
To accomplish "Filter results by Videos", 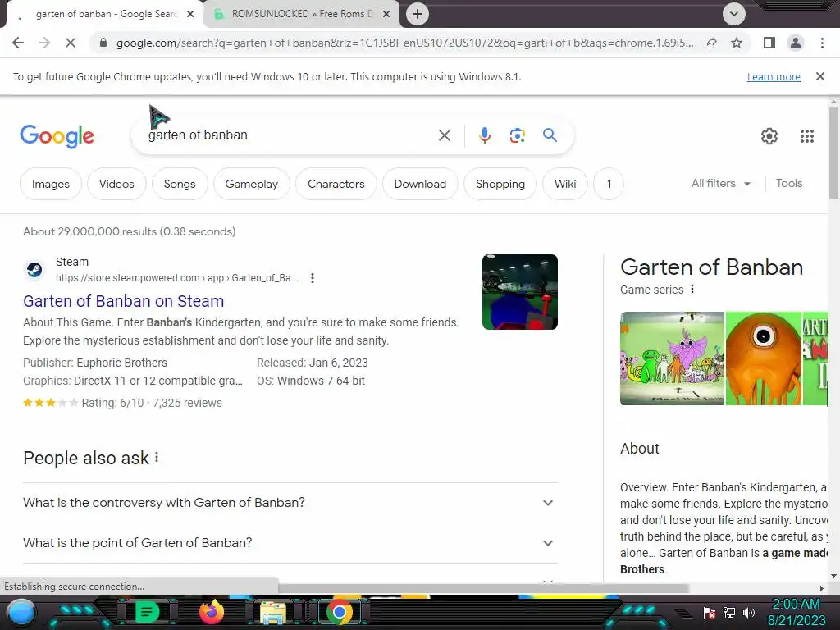I will pos(116,184).
